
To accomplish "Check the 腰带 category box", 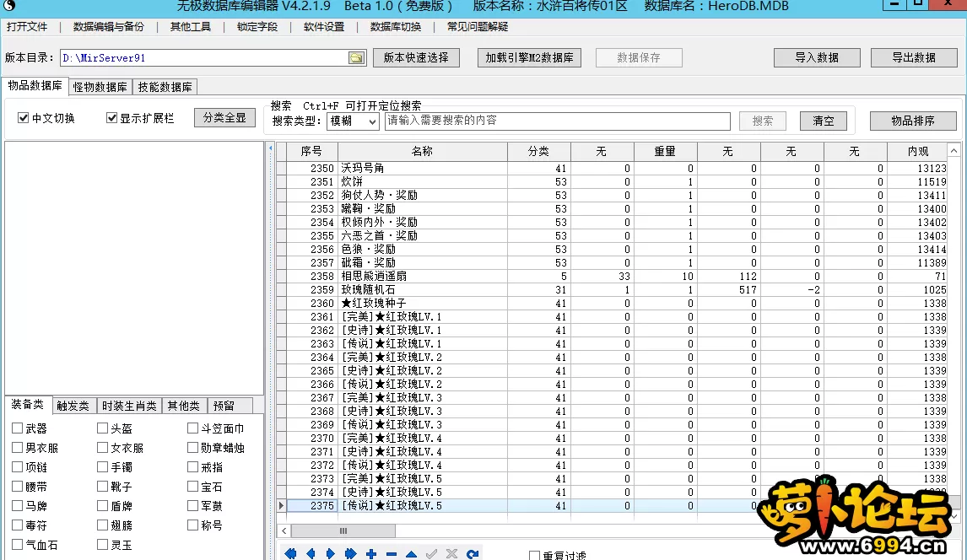I will pyautogui.click(x=17, y=486).
